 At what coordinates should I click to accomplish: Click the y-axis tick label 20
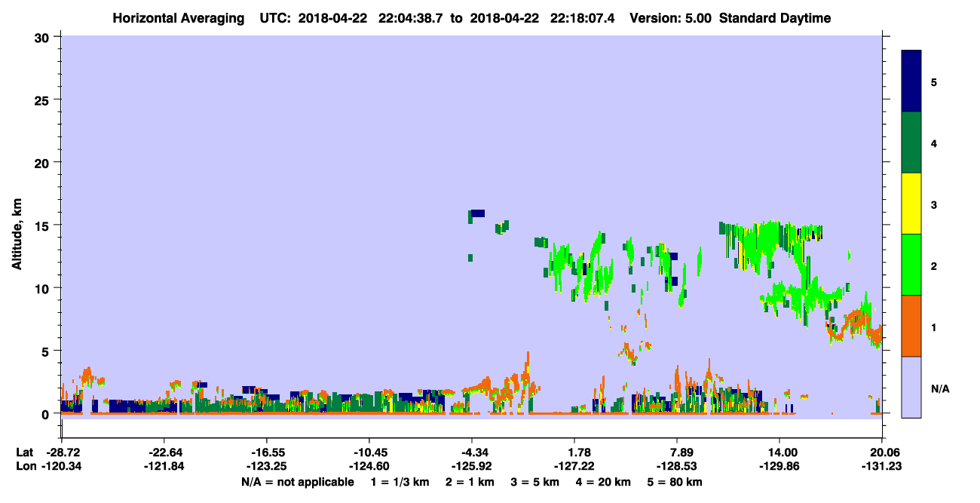[x=42, y=163]
